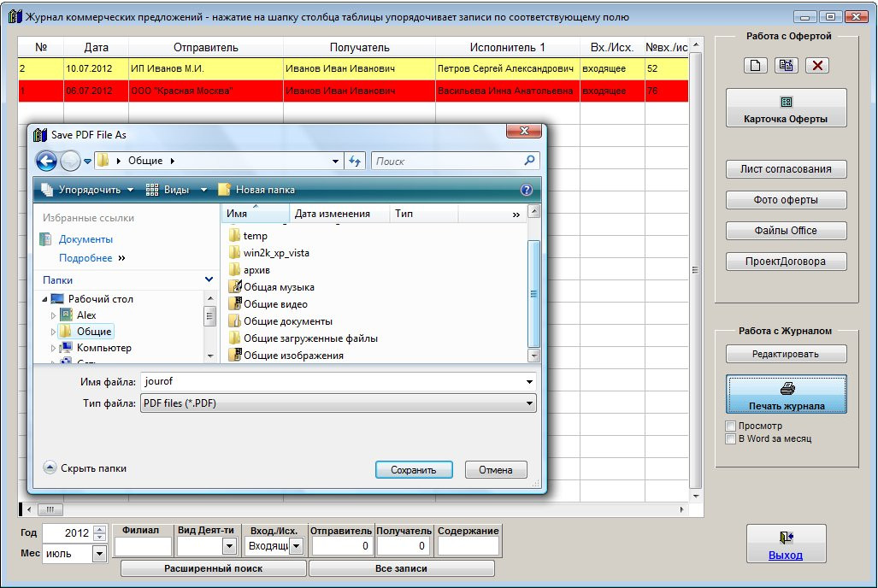The image size is (878, 588).
Task: Select the ИП Иванов М.И. journal row
Action: point(353,69)
